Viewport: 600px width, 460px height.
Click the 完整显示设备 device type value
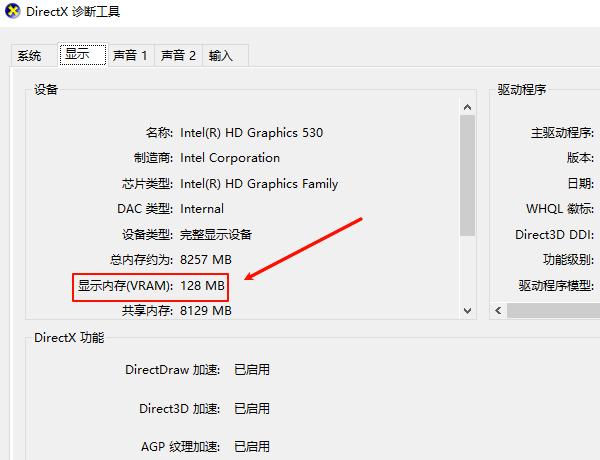[216, 235]
